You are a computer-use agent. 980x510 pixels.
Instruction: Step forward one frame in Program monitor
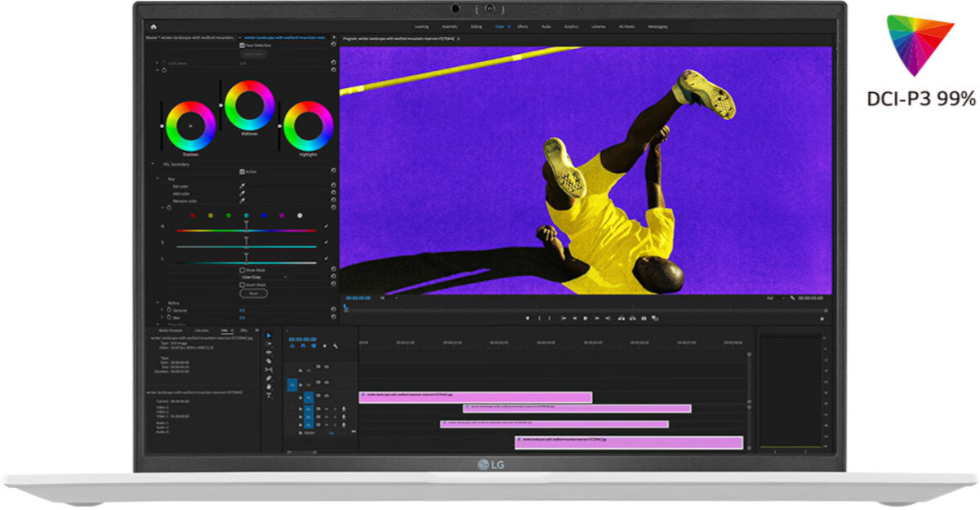pos(597,318)
